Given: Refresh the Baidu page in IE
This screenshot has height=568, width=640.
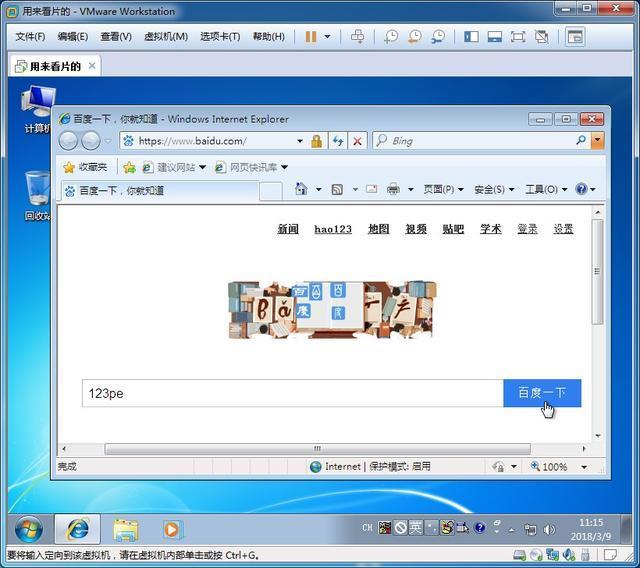Looking at the screenshot, I should [x=338, y=141].
